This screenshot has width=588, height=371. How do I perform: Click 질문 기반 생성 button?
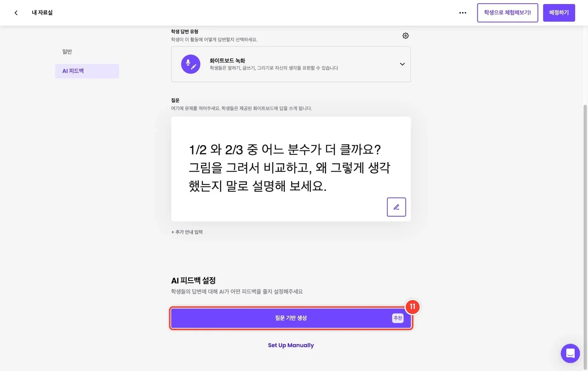[291, 318]
